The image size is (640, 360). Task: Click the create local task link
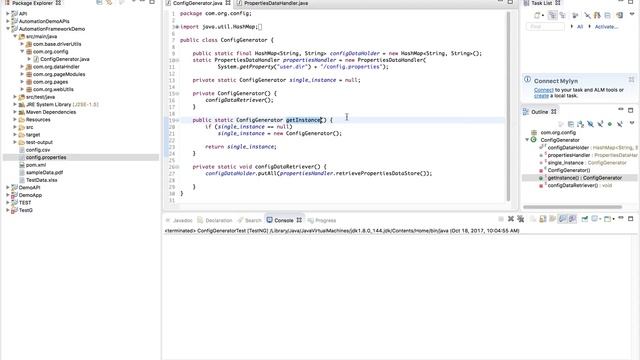click(x=541, y=96)
